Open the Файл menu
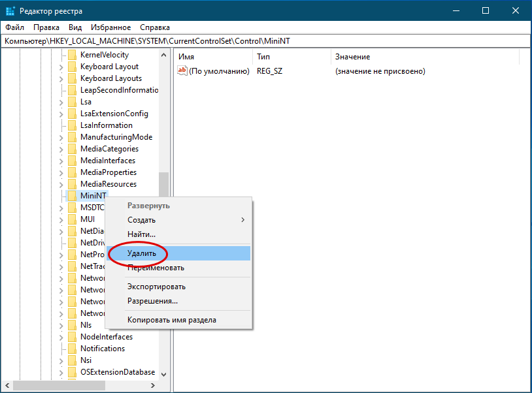The image size is (532, 393). (x=14, y=27)
